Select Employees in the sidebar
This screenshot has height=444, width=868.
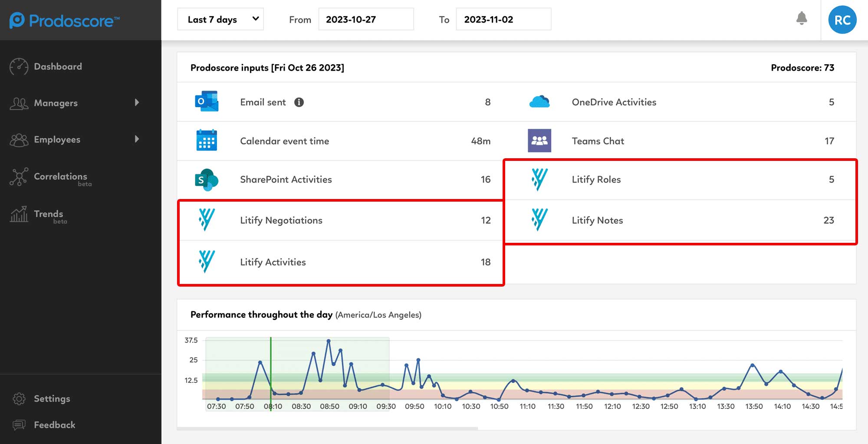point(57,140)
